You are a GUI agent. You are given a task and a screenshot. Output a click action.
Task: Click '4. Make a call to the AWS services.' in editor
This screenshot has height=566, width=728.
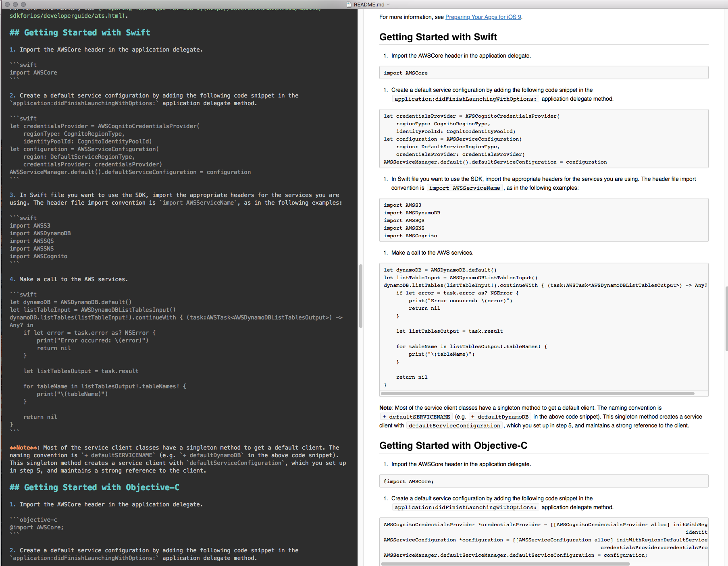69,279
